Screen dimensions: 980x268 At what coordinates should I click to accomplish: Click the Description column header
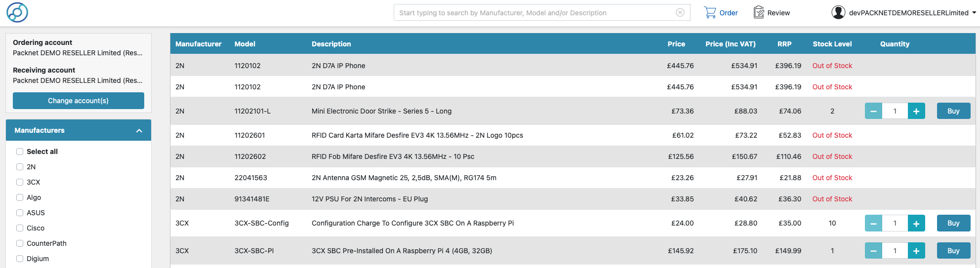click(331, 44)
